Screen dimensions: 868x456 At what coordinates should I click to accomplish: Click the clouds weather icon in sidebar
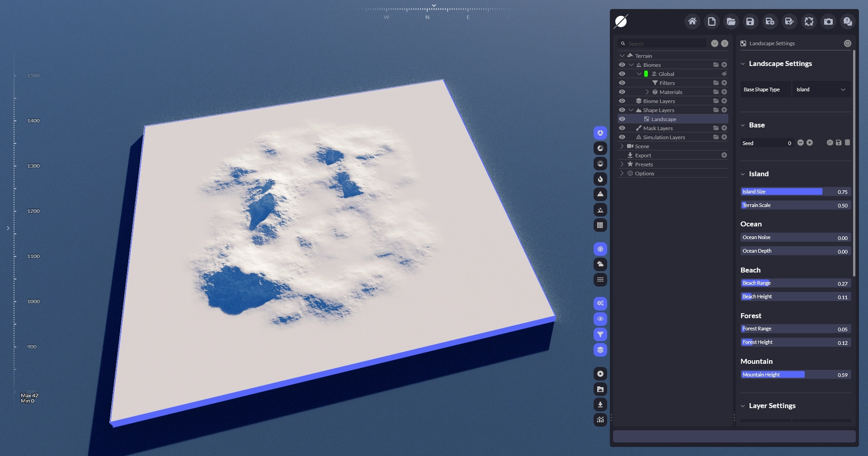coord(600,264)
